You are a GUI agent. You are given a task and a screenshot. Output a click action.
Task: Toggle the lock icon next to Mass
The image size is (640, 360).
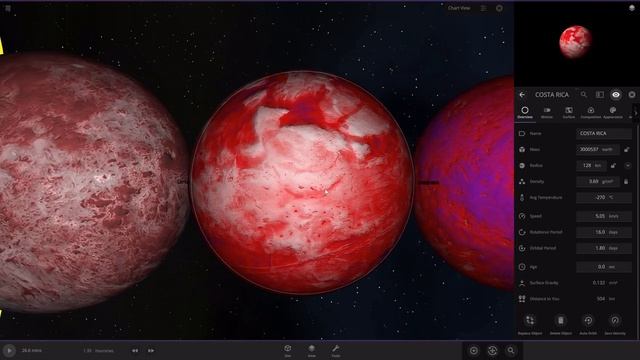point(627,149)
